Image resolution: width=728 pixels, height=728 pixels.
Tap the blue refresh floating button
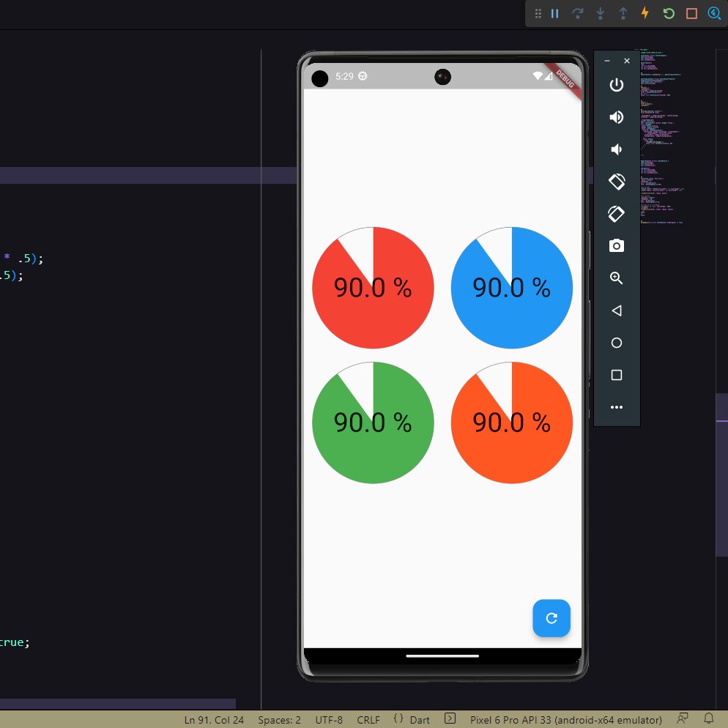[551, 618]
